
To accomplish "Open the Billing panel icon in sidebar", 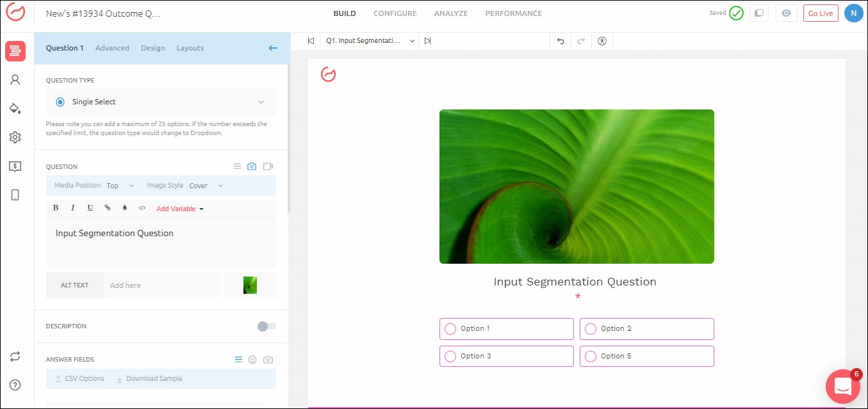I will click(x=15, y=166).
